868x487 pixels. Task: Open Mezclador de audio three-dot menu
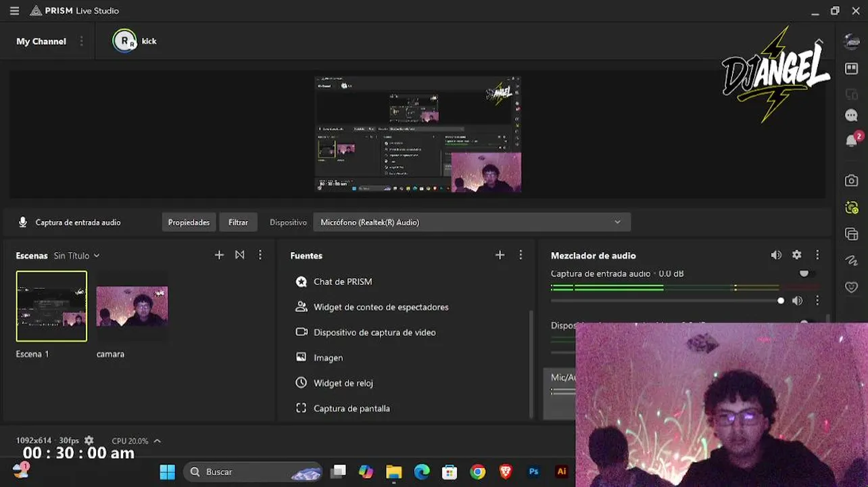pos(817,255)
